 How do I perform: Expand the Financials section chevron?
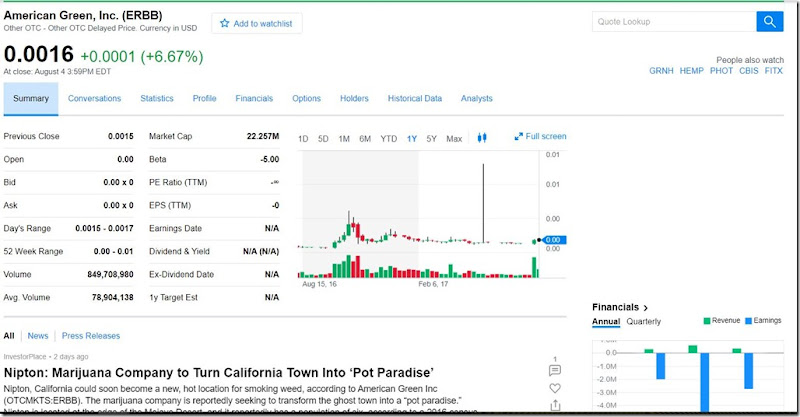tap(646, 308)
